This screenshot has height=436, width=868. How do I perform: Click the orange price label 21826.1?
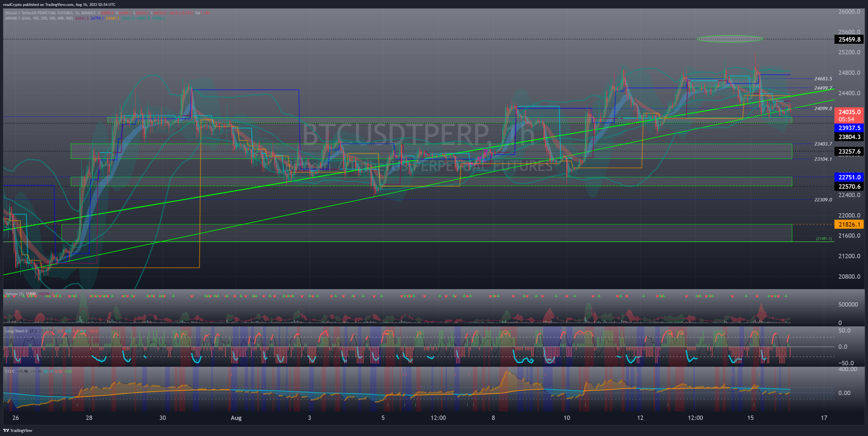click(x=849, y=225)
